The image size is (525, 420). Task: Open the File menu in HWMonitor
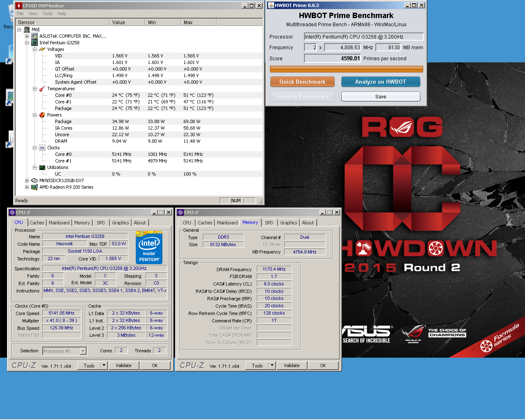pyautogui.click(x=20, y=14)
